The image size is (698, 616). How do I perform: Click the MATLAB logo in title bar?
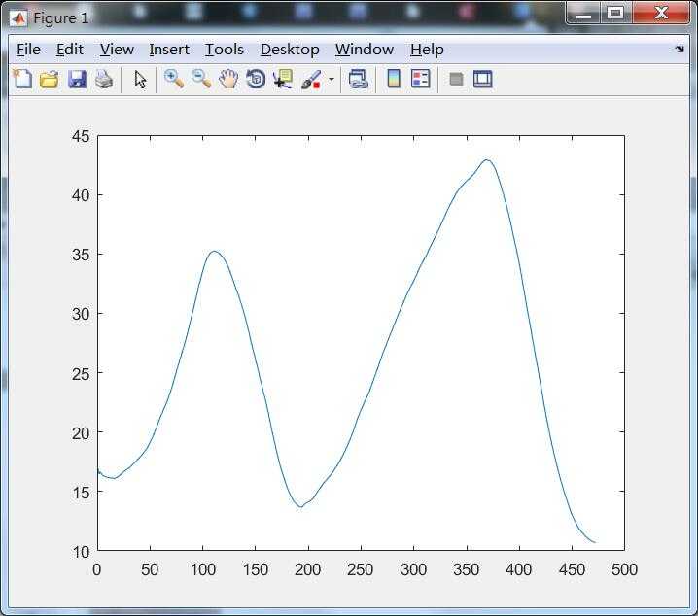click(x=18, y=18)
